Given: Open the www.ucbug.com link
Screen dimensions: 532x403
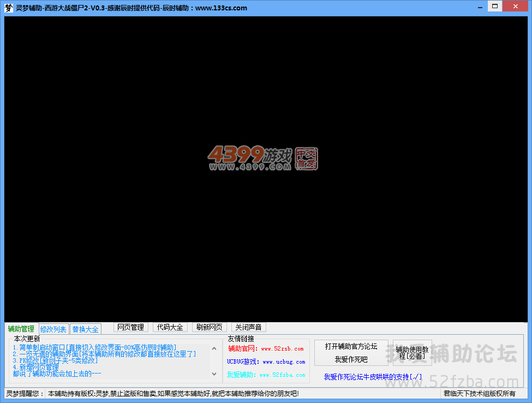Looking at the screenshot, I should (284, 362).
